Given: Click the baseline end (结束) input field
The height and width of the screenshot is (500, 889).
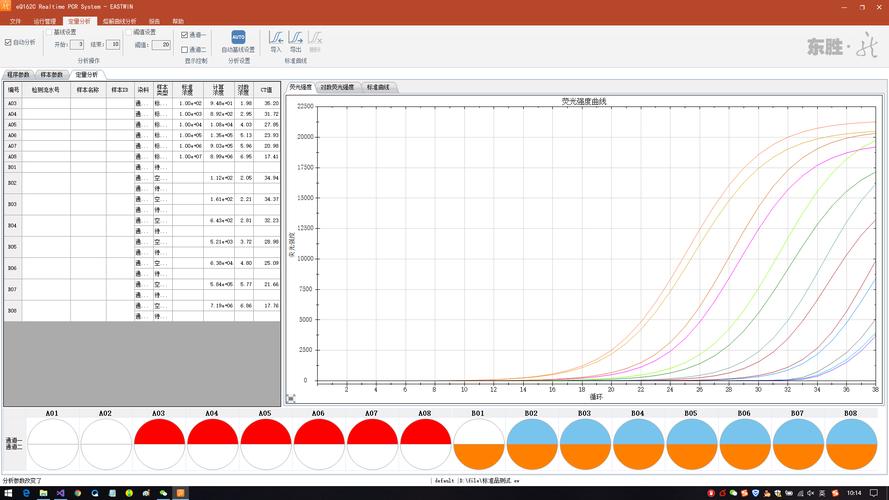Looking at the screenshot, I should point(113,44).
